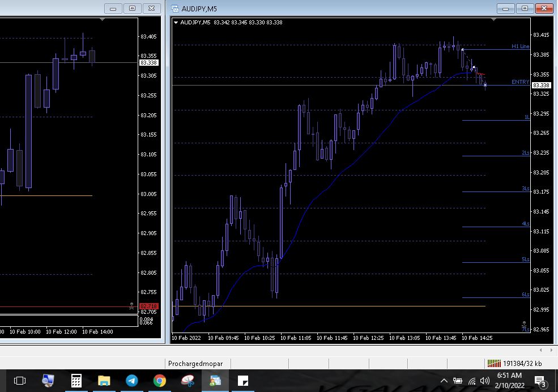Viewport: 558px width, 392px height.
Task: Restore the AUDJPY,M5 chart window
Action: click(x=525, y=8)
